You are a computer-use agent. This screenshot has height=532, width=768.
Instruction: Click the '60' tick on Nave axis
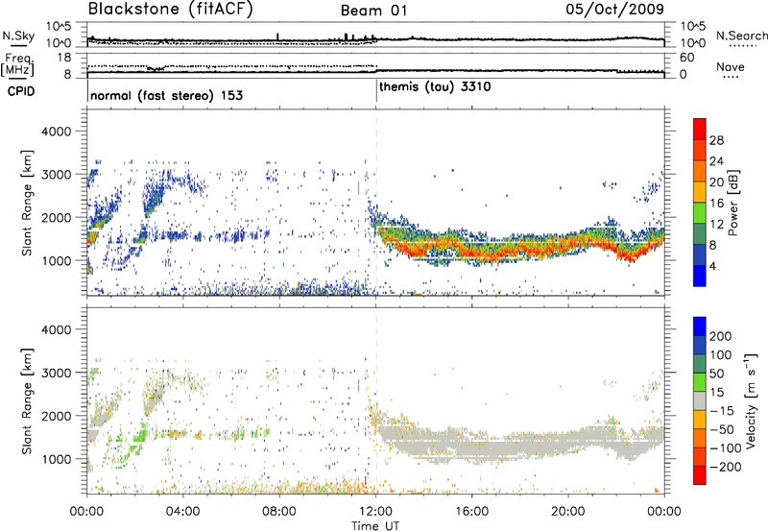click(687, 58)
